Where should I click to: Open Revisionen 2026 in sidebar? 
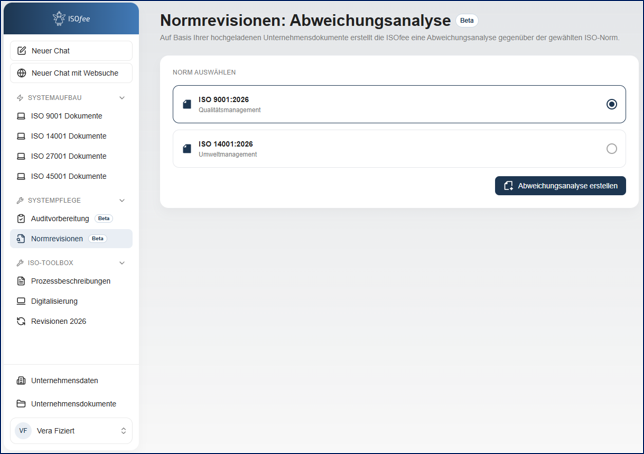(x=71, y=321)
